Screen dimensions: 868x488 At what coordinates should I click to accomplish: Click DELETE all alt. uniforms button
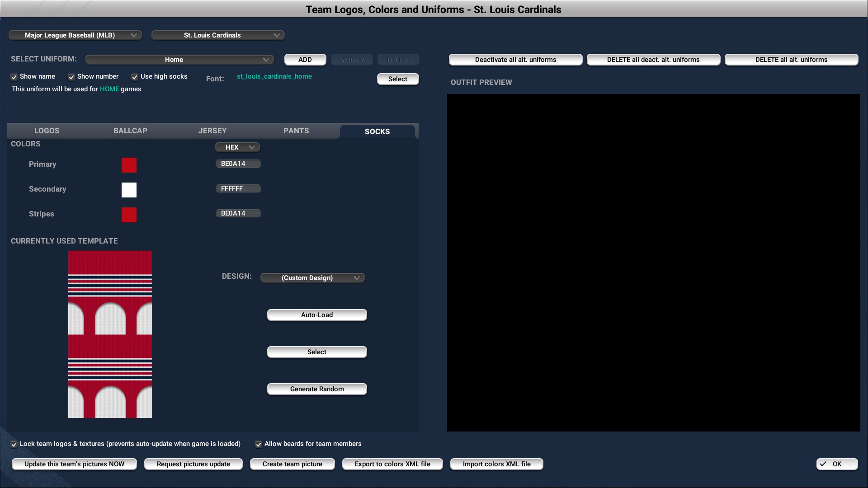pyautogui.click(x=791, y=60)
